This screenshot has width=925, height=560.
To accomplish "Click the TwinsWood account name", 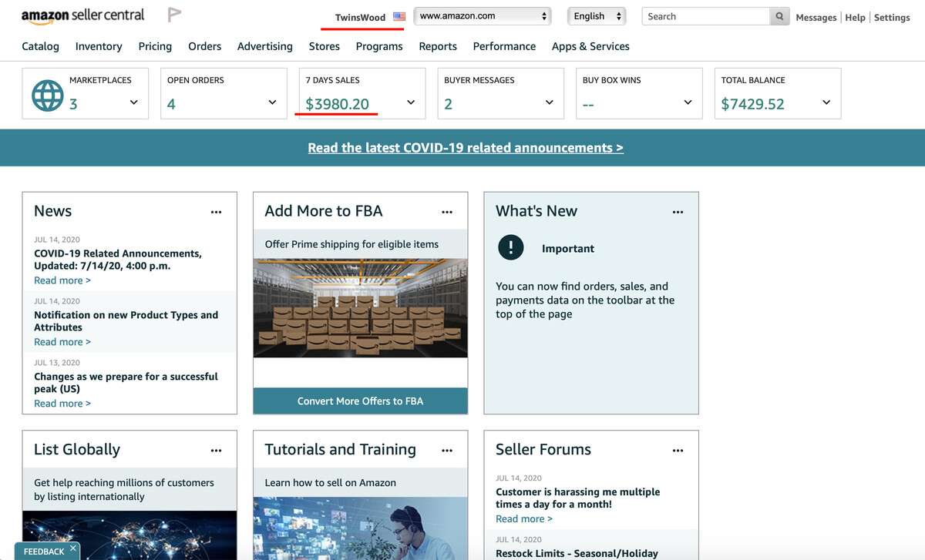I will [360, 17].
